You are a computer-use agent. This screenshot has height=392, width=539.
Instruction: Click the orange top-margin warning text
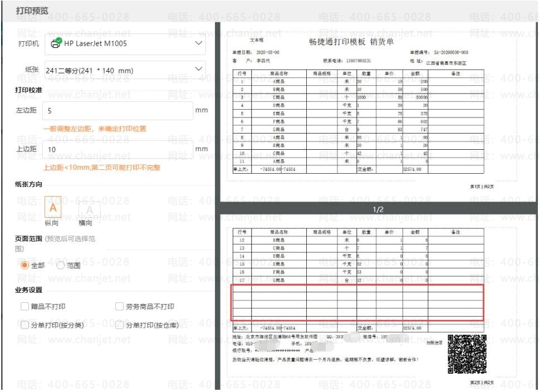[x=102, y=168]
